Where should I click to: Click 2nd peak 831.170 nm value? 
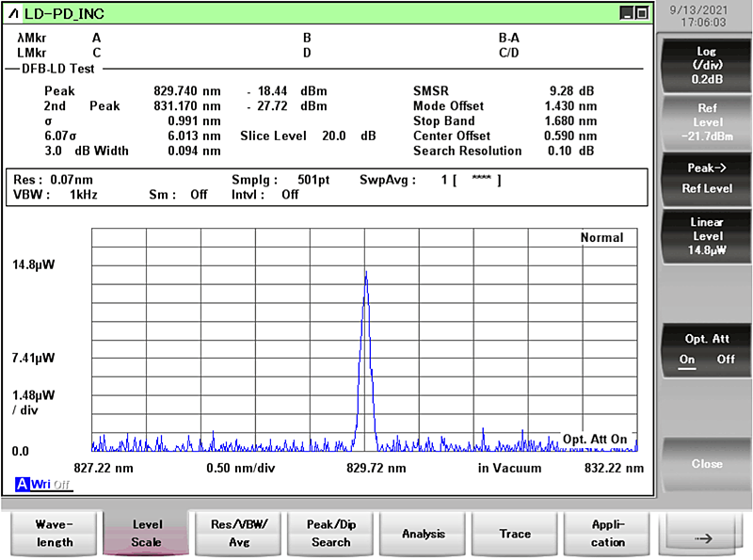(x=187, y=105)
